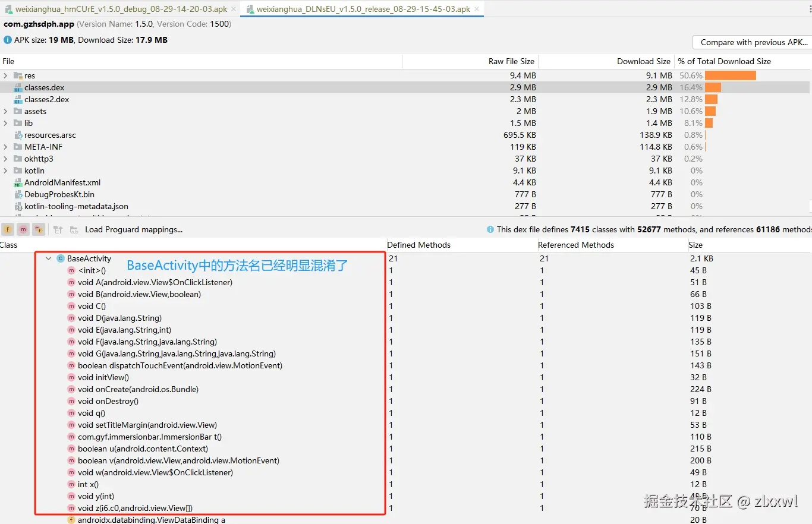
Task: Close the debug APK tab
Action: tap(234, 9)
